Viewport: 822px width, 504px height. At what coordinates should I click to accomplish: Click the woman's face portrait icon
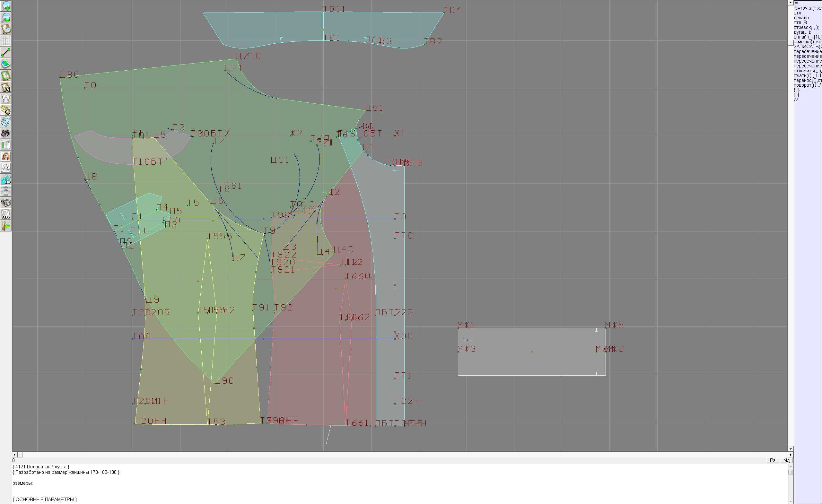tap(6, 156)
